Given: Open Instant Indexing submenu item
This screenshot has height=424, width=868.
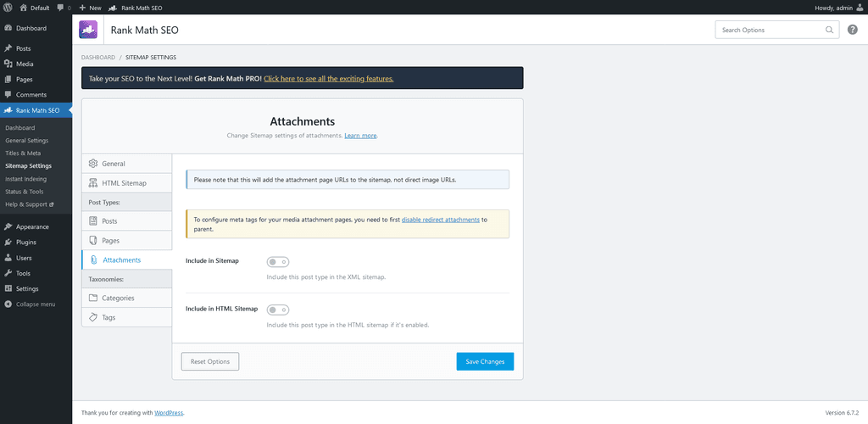Looking at the screenshot, I should coord(25,179).
